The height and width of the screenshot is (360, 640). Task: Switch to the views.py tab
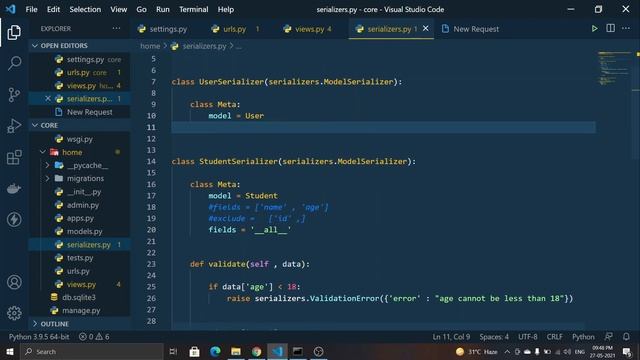[x=309, y=29]
